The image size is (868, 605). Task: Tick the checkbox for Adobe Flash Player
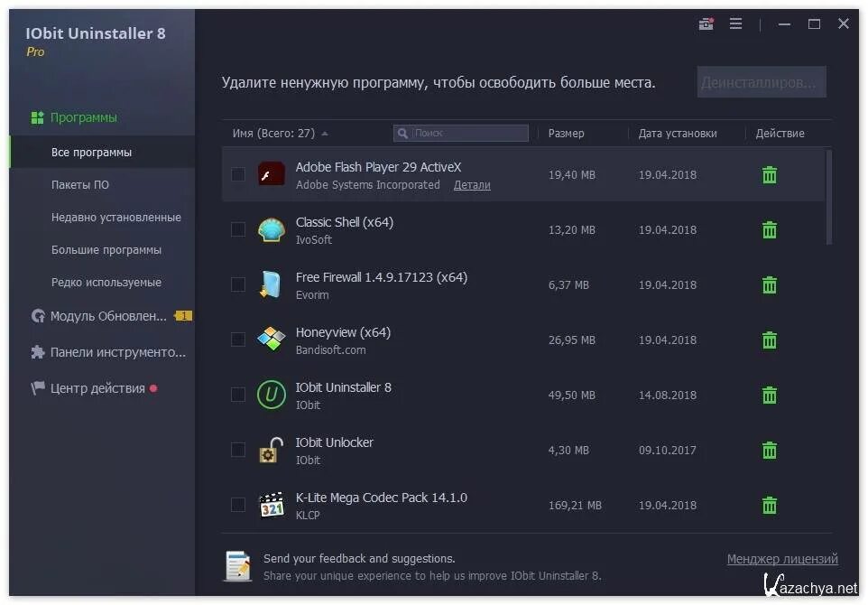238,174
